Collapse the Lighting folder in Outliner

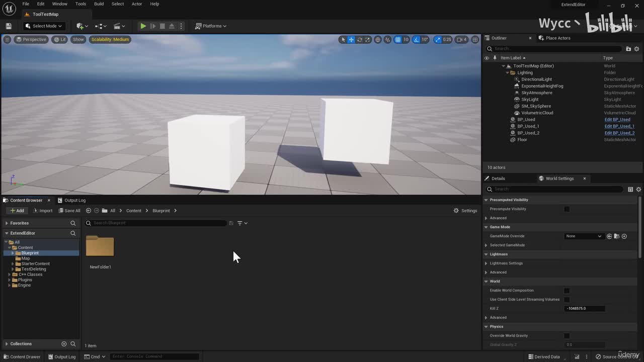[x=507, y=72]
